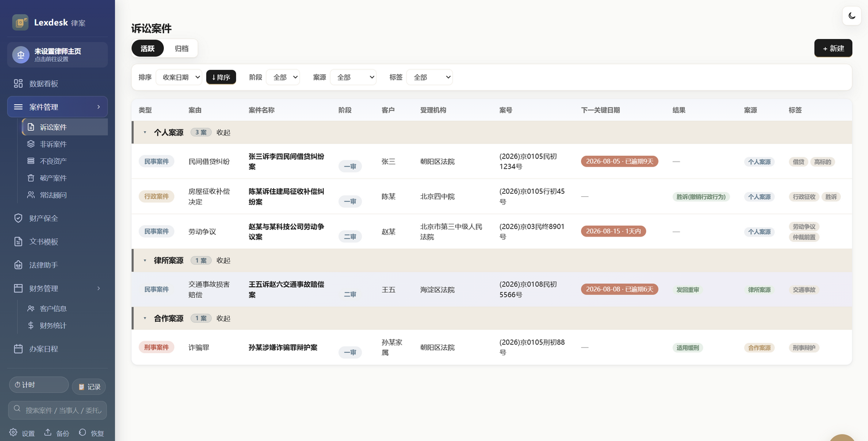Collapse 合作案源 group triangle
The height and width of the screenshot is (441, 868).
pos(145,318)
